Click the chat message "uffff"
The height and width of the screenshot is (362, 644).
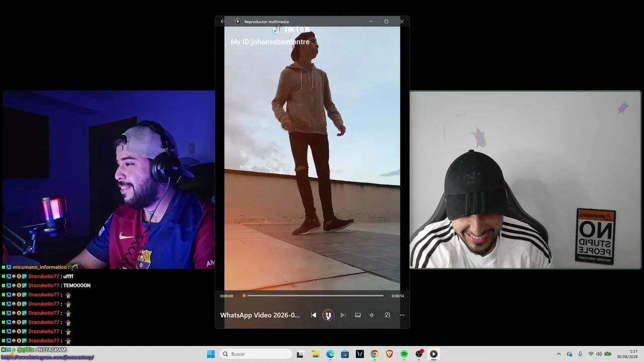[68, 277]
